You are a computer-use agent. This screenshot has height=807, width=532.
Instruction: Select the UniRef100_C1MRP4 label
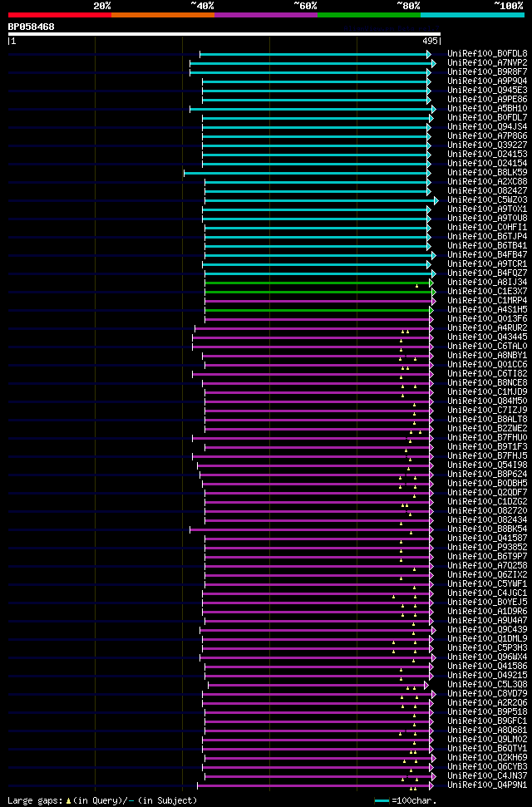(x=487, y=301)
